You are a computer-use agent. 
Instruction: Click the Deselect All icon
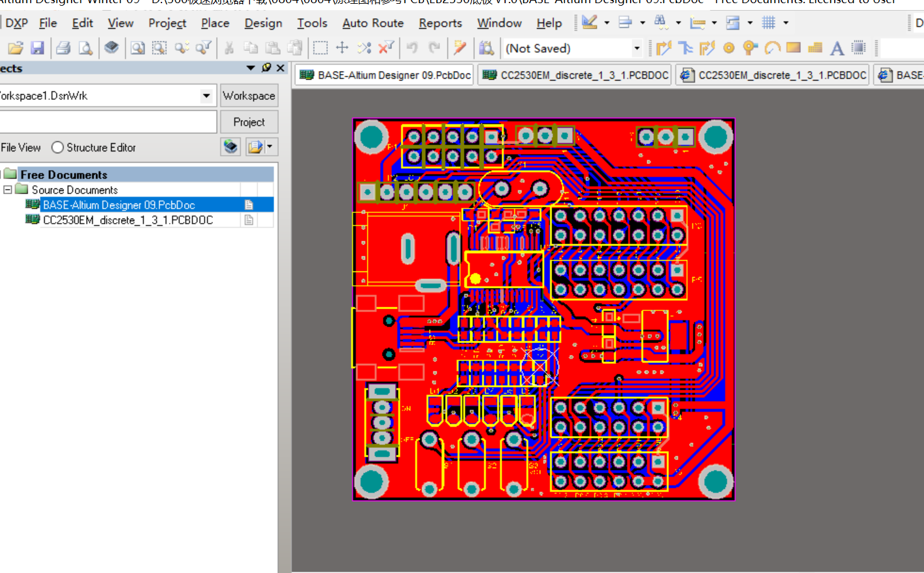tap(364, 48)
